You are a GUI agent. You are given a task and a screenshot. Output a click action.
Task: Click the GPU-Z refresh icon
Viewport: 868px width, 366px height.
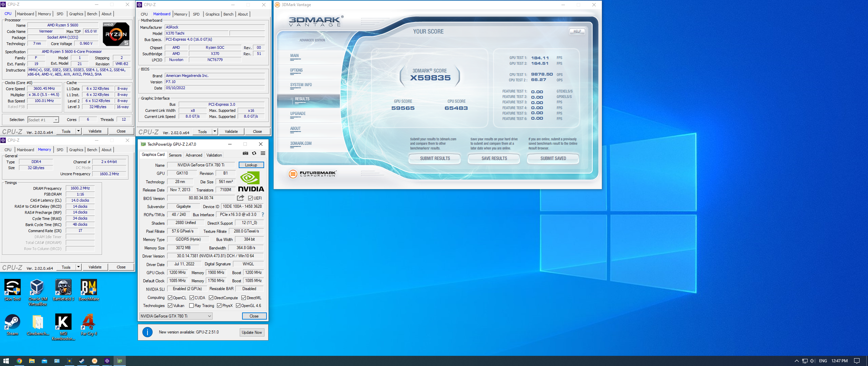pyautogui.click(x=254, y=154)
